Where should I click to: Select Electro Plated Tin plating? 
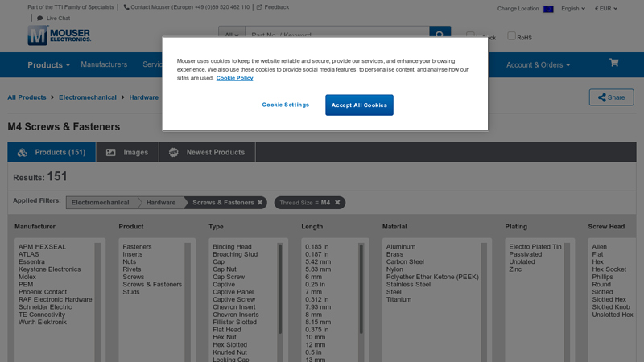[x=535, y=247]
